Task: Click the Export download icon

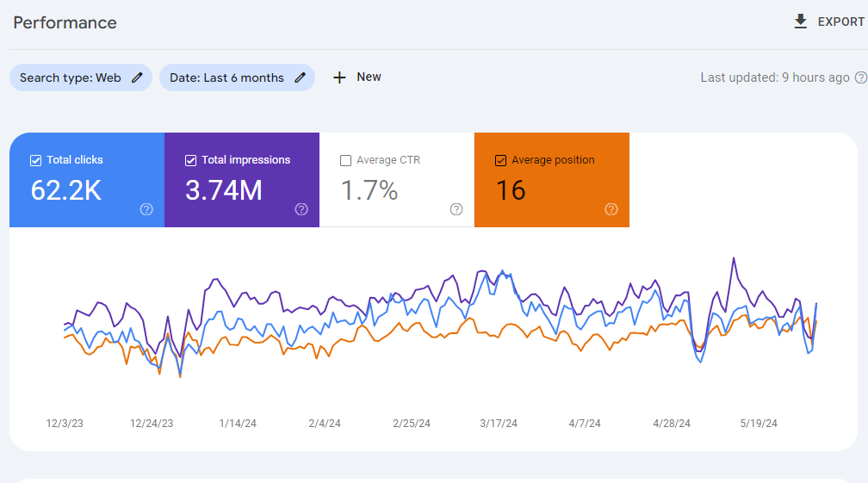Action: point(801,22)
